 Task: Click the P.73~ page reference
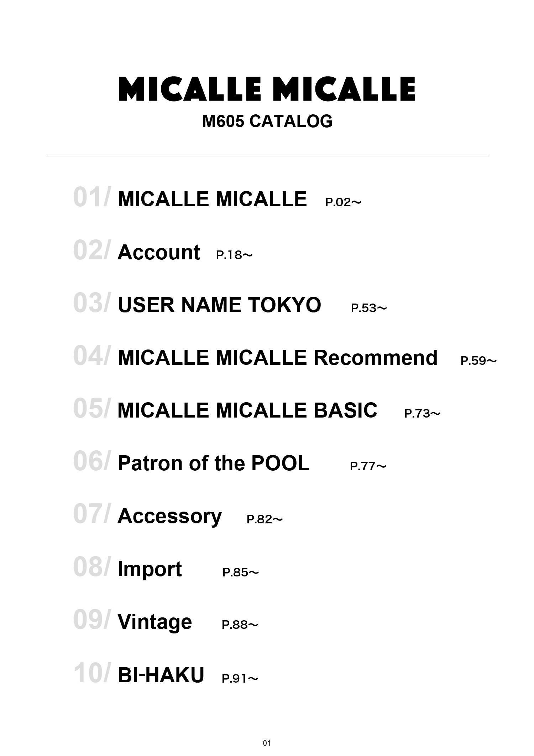pos(422,414)
